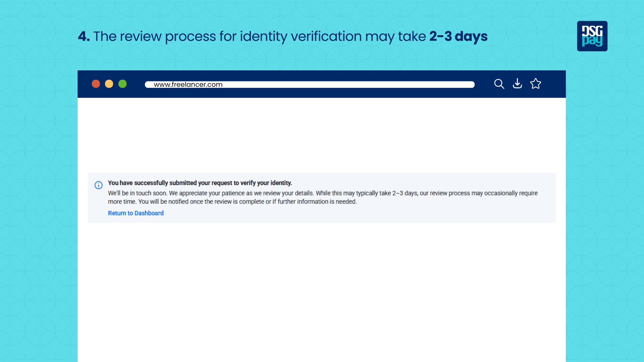This screenshot has width=644, height=362.
Task: Click the green window control dot
Action: click(122, 84)
